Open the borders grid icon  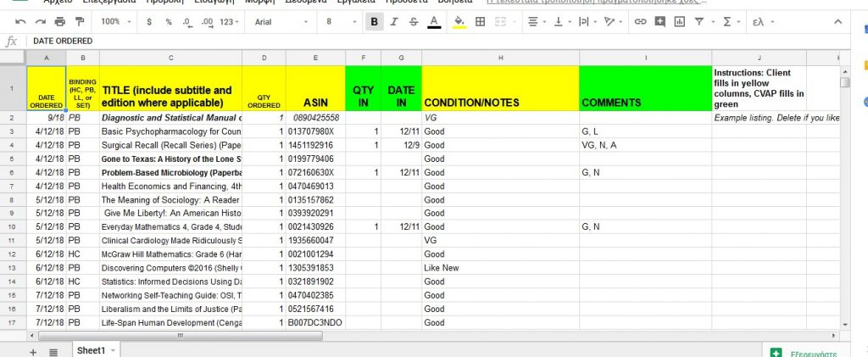(481, 21)
